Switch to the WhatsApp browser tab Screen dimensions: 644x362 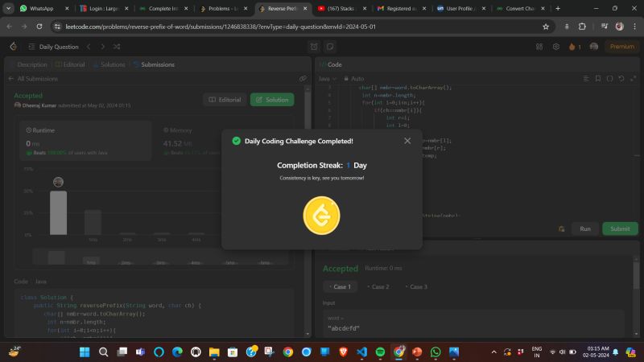[45, 8]
